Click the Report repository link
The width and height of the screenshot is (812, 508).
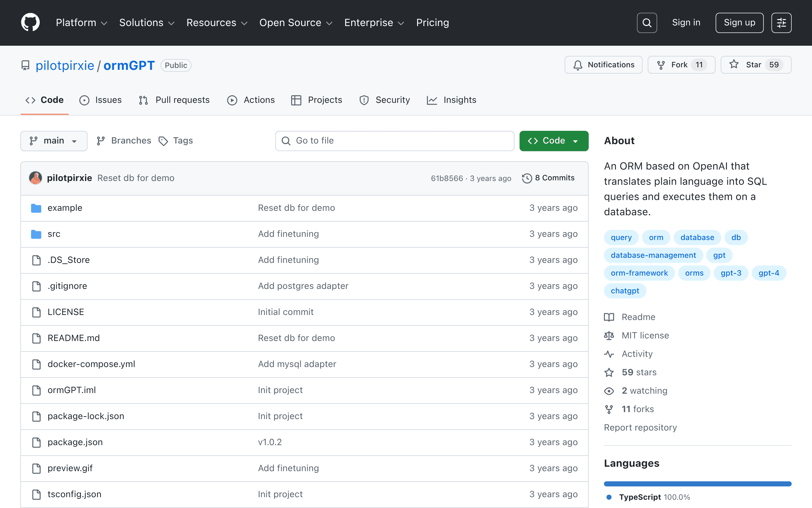[x=640, y=428]
